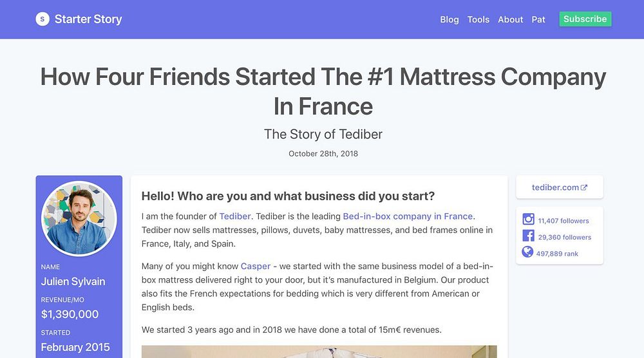Open the Blog navigation item

click(x=450, y=19)
